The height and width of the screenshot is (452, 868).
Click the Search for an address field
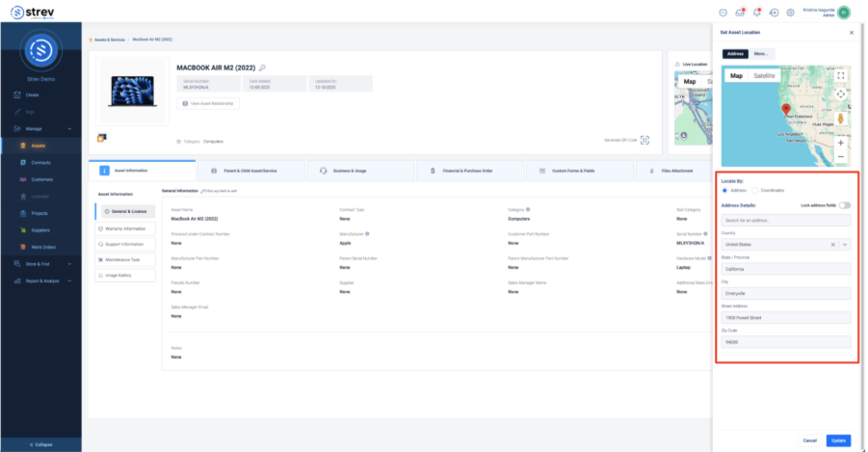[785, 221]
